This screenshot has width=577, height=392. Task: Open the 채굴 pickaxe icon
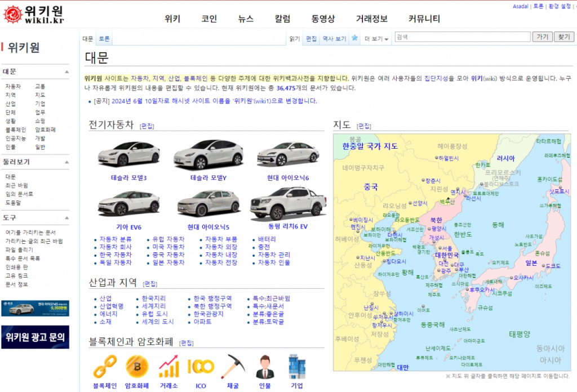233,367
